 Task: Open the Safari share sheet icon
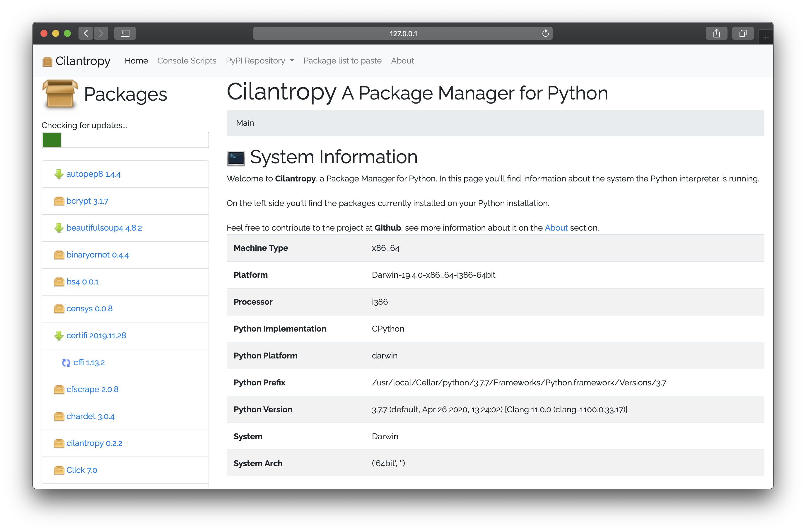coord(716,33)
